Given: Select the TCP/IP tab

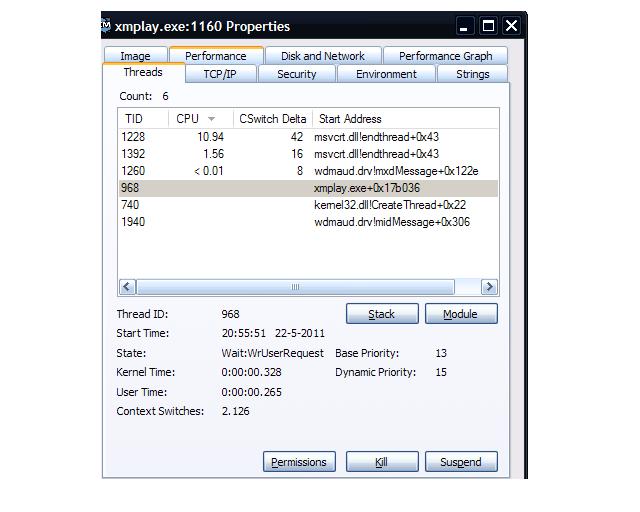Looking at the screenshot, I should (220, 74).
